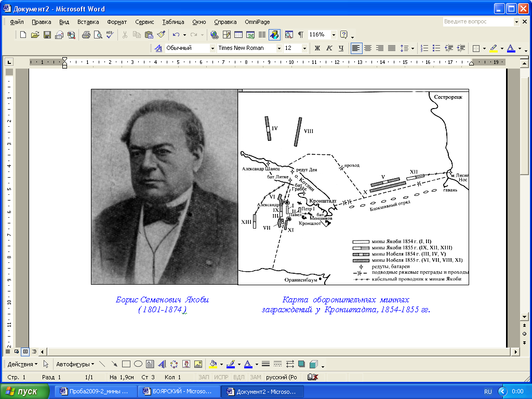
Task: Open the Правка menu
Action: 42,22
